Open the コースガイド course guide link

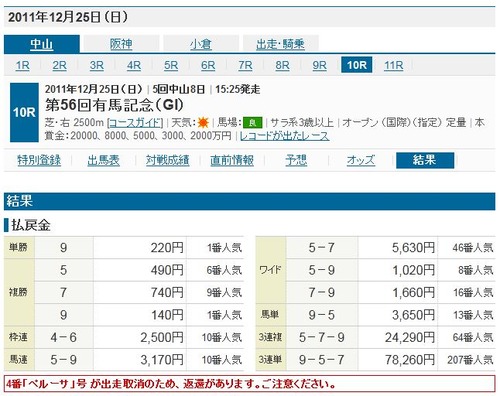coord(135,123)
